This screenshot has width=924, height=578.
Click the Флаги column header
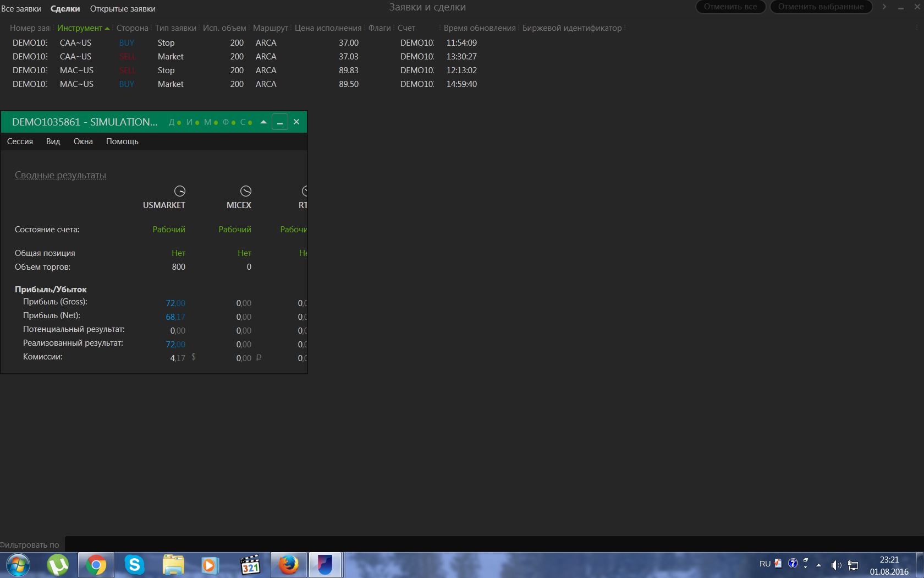380,28
